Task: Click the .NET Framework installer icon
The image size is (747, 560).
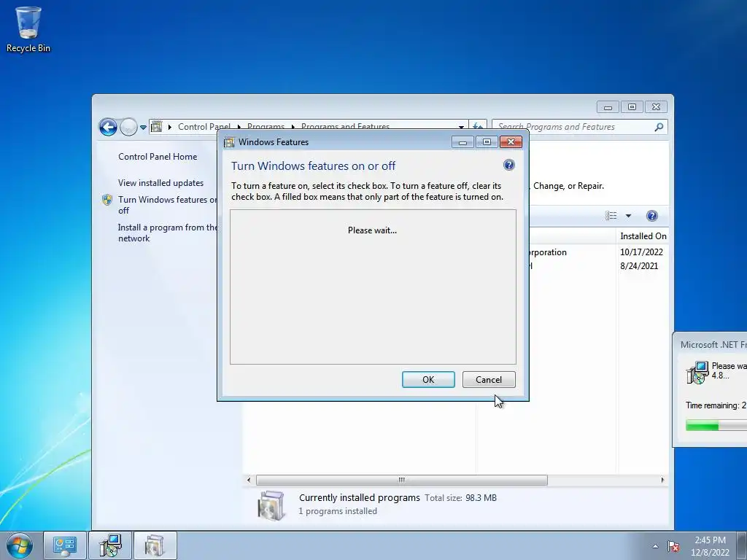Action: (x=697, y=373)
